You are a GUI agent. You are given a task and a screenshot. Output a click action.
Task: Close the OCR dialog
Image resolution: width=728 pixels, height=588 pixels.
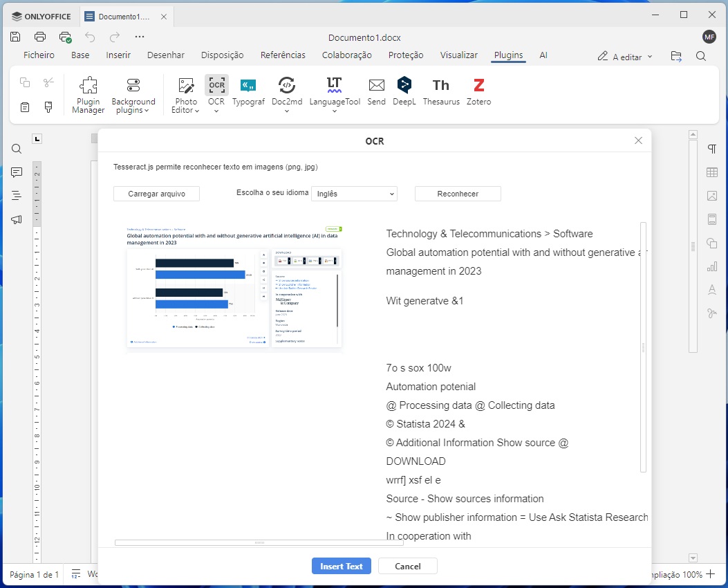pyautogui.click(x=638, y=140)
